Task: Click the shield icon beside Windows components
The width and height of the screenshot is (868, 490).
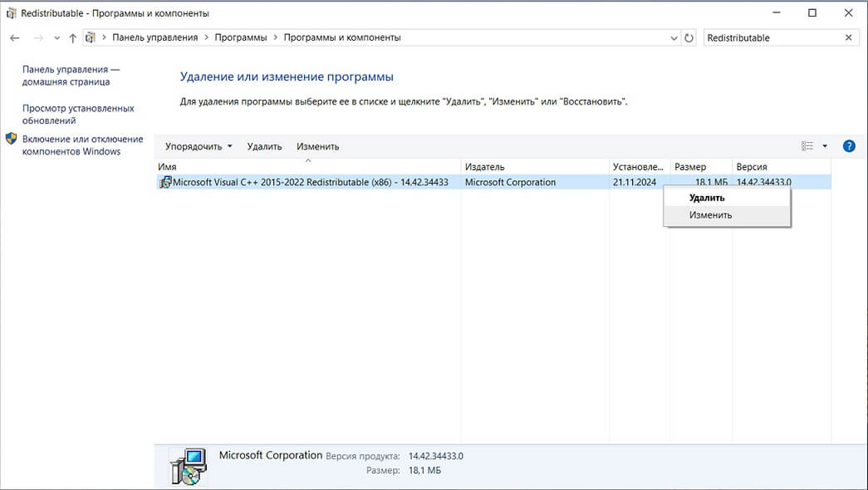Action: (11, 139)
